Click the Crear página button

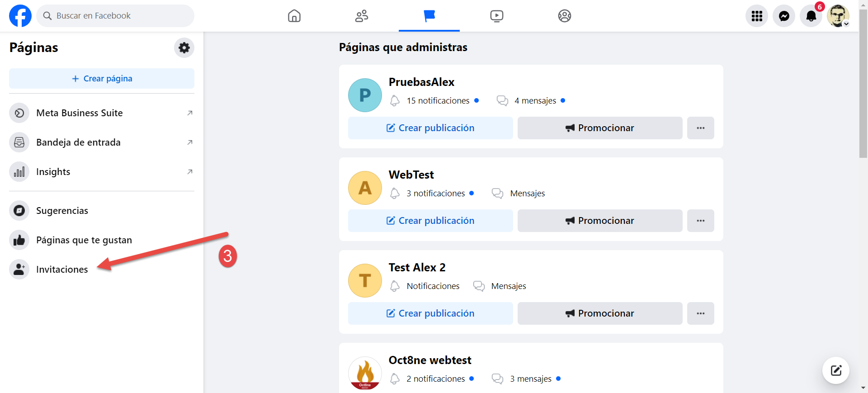[102, 79]
